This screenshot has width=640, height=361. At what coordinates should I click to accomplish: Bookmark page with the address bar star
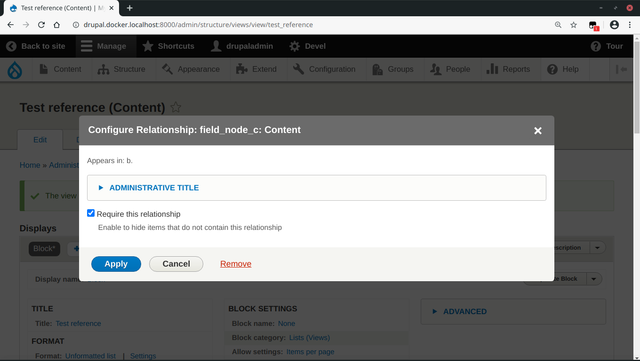573,25
